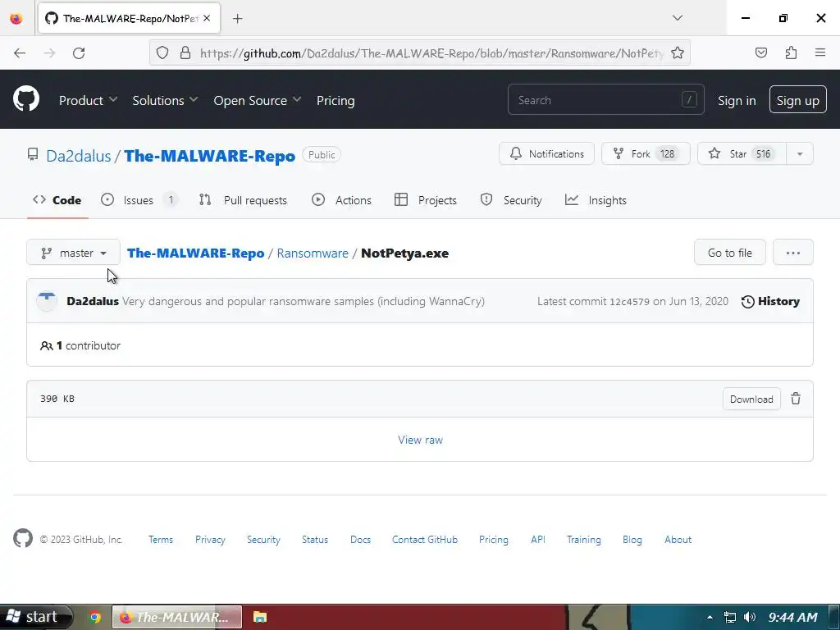Viewport: 840px width, 630px height.
Task: Open the Pocket save icon
Action: (x=760, y=52)
